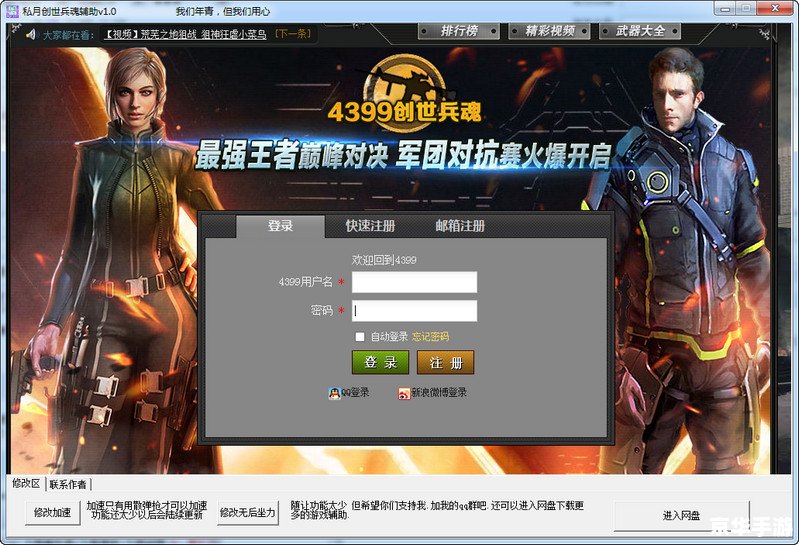This screenshot has width=799, height=545.
Task: Click the QQ登录 text link
Action: click(x=355, y=393)
